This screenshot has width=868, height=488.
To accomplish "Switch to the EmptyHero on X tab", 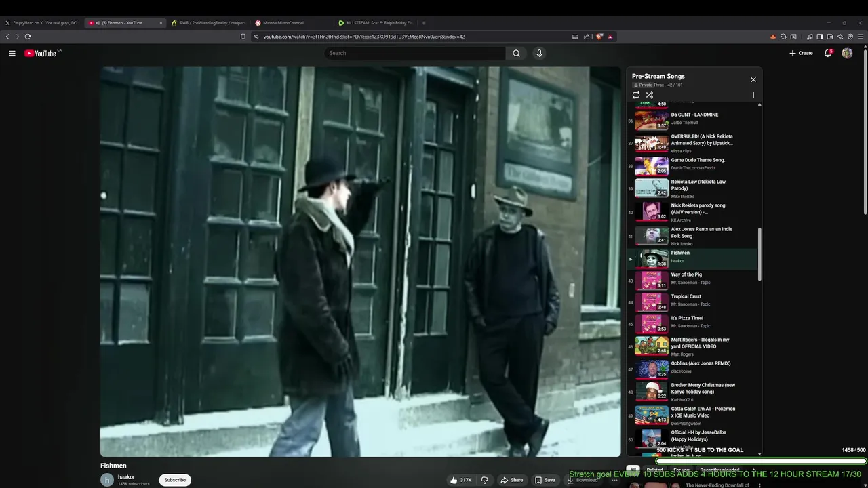I will pyautogui.click(x=42, y=23).
